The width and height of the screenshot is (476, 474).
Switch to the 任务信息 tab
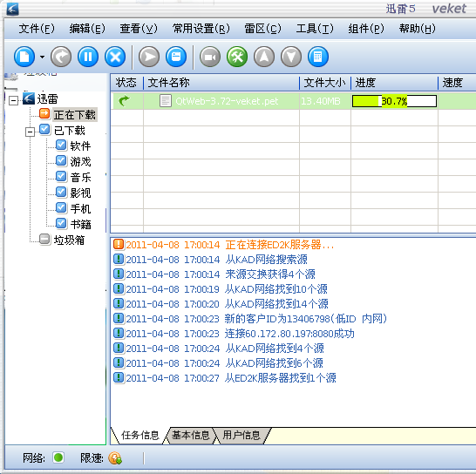point(140,436)
